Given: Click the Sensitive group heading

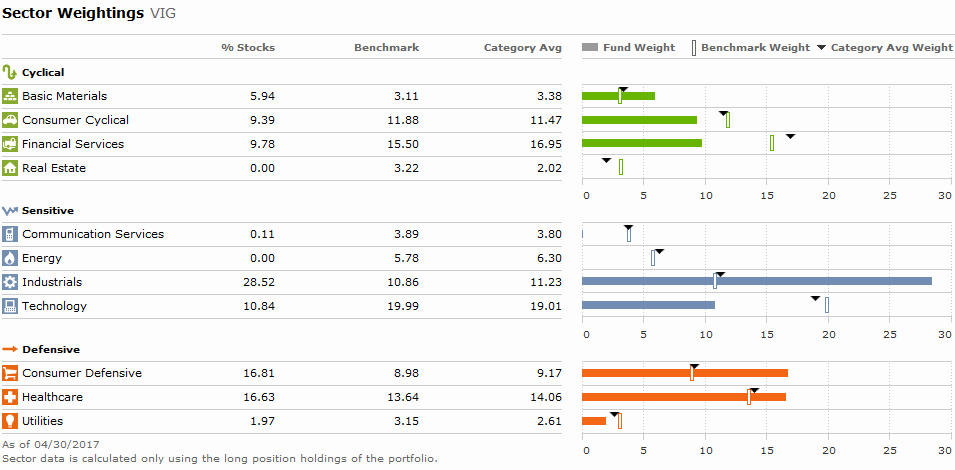Looking at the screenshot, I should [48, 211].
